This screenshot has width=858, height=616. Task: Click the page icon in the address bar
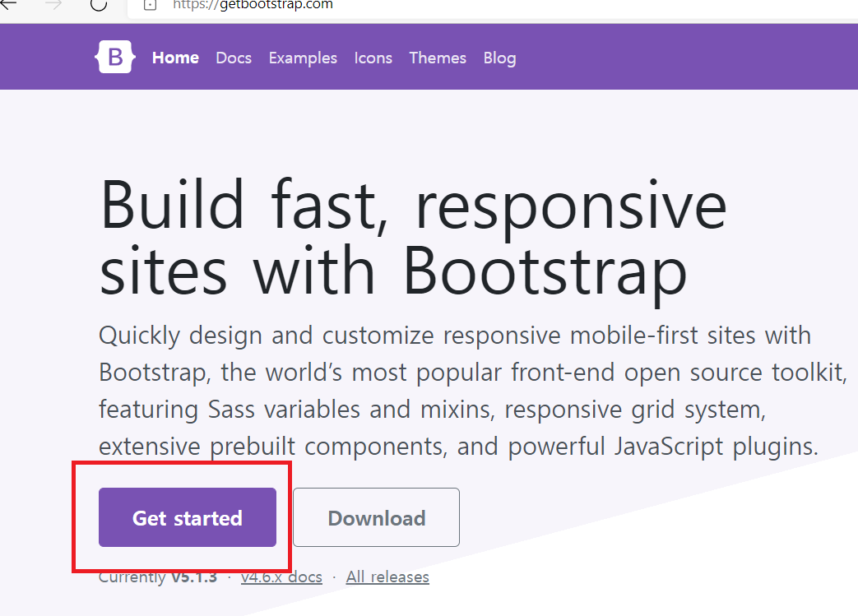pos(150,6)
